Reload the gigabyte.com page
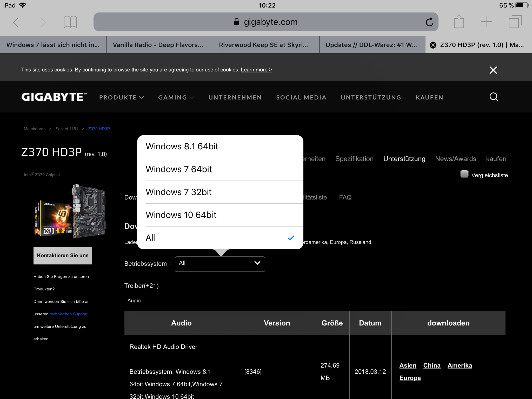532x399 pixels. pos(429,22)
